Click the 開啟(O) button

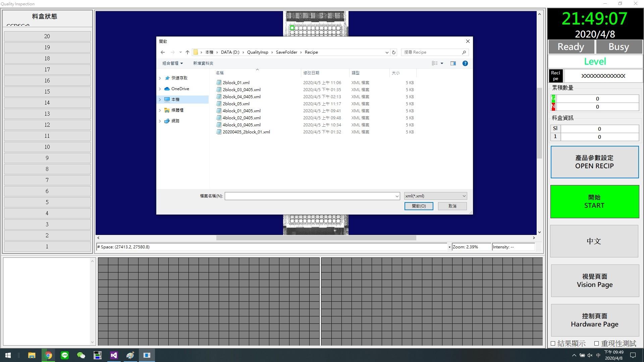click(418, 206)
